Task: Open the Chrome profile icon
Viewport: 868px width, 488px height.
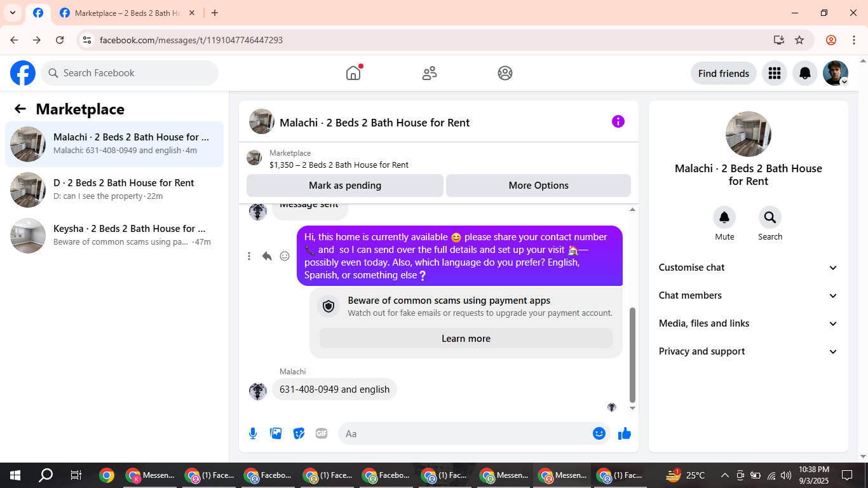Action: click(x=831, y=40)
